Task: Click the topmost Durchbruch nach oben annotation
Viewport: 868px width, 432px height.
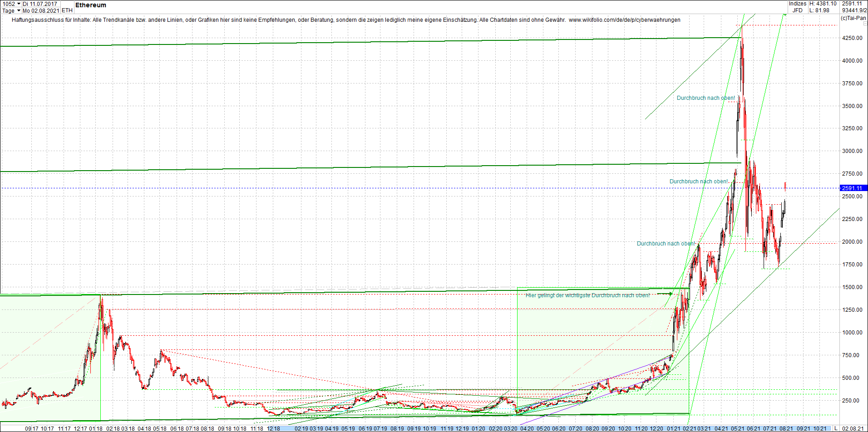Action: [705, 98]
